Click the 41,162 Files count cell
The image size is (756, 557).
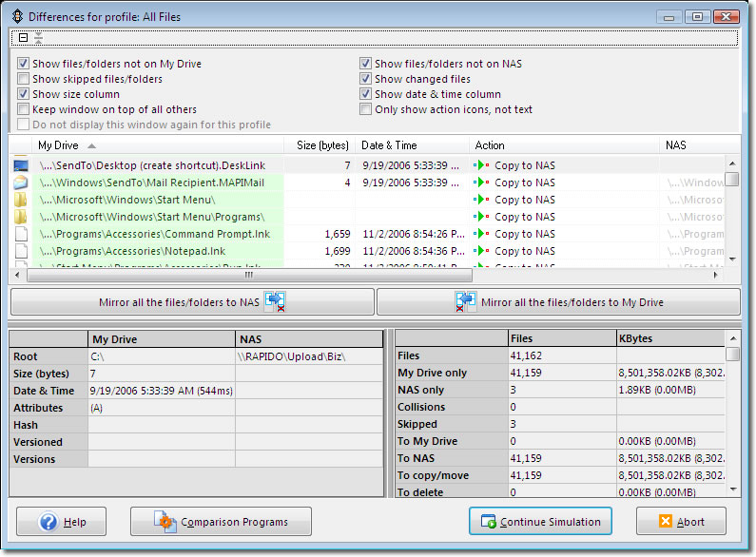(562, 355)
